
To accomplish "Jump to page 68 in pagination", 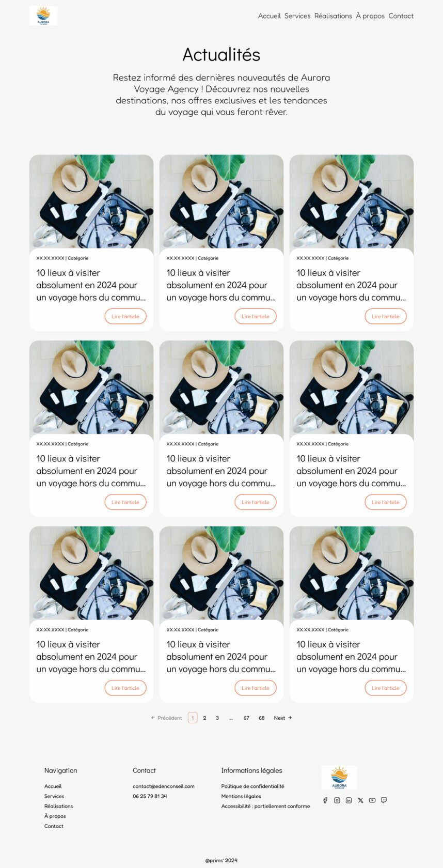I will [x=262, y=718].
